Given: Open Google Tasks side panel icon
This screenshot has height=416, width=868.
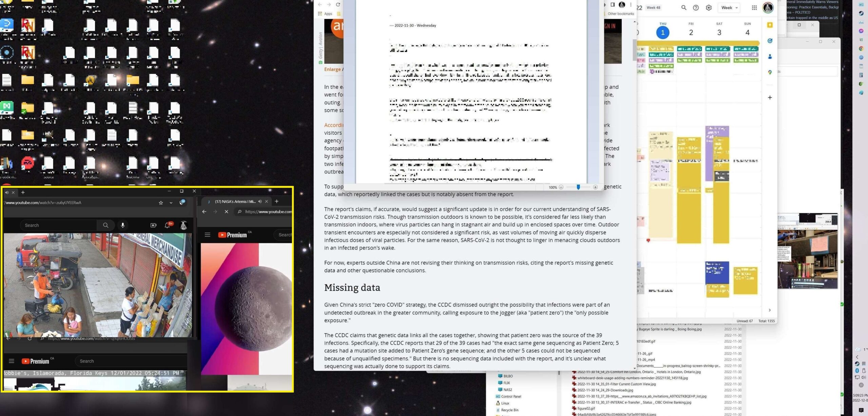Looking at the screenshot, I should (x=770, y=41).
